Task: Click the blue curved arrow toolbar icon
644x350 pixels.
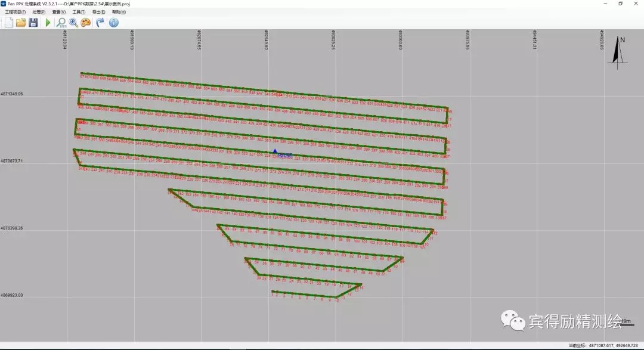Action: coord(100,23)
